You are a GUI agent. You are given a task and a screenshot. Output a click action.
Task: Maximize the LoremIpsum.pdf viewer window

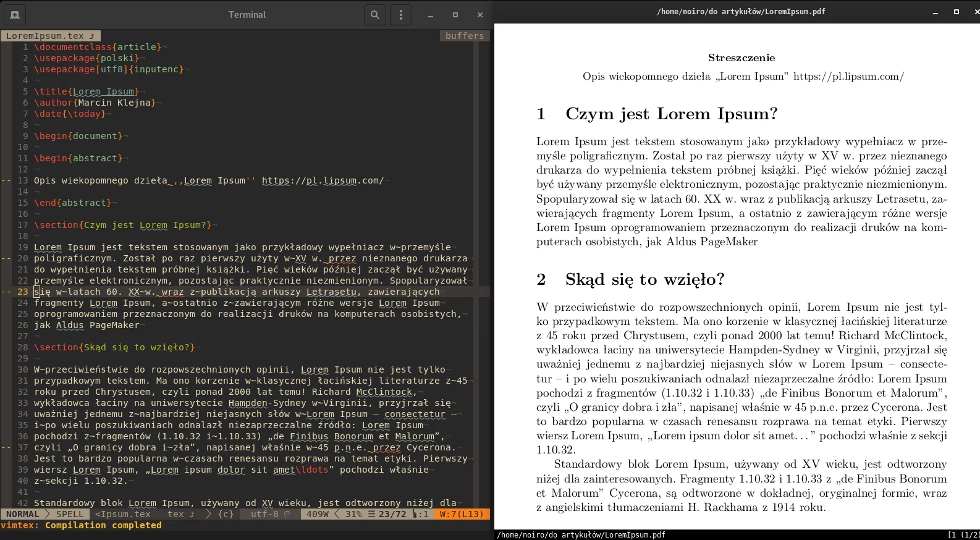point(957,12)
